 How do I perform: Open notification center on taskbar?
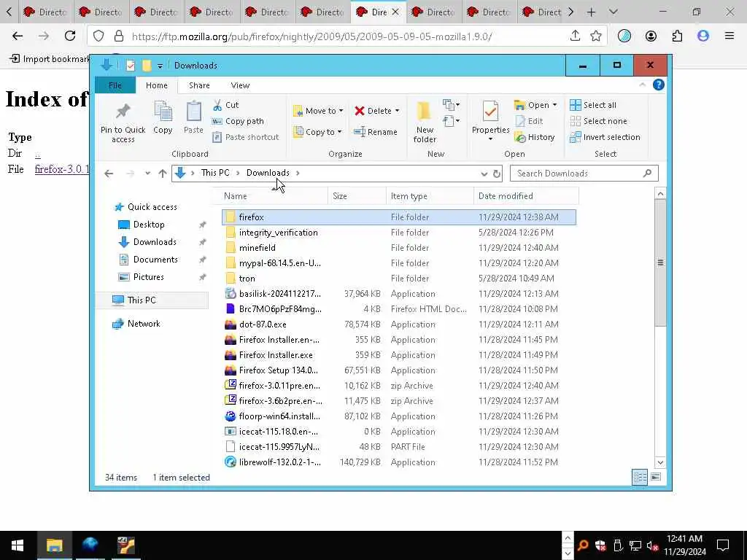[x=723, y=545]
